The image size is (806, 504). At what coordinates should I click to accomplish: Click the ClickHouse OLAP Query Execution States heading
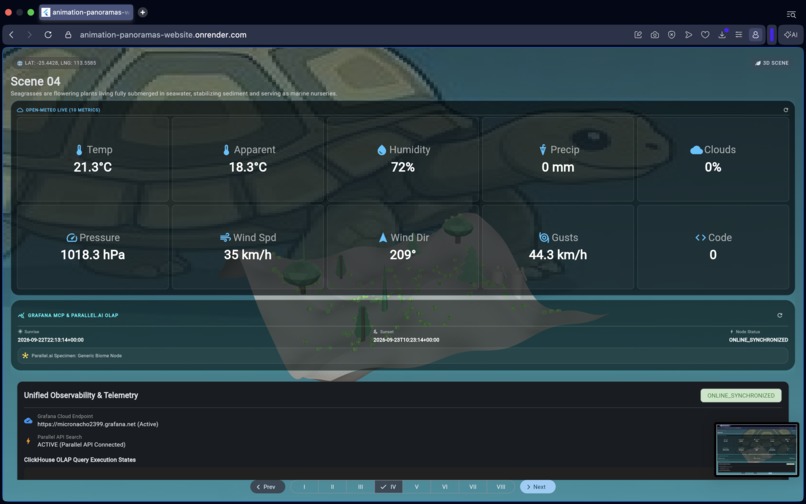pos(80,460)
